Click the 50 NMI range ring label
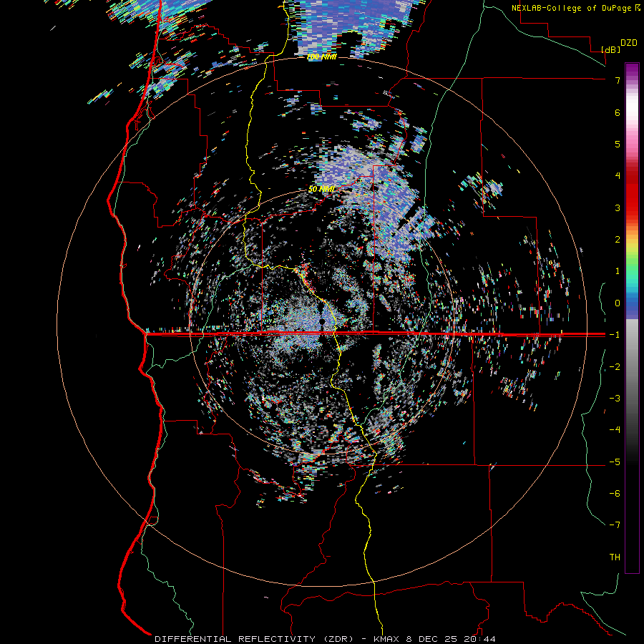This screenshot has height=644, width=644. pos(321,189)
